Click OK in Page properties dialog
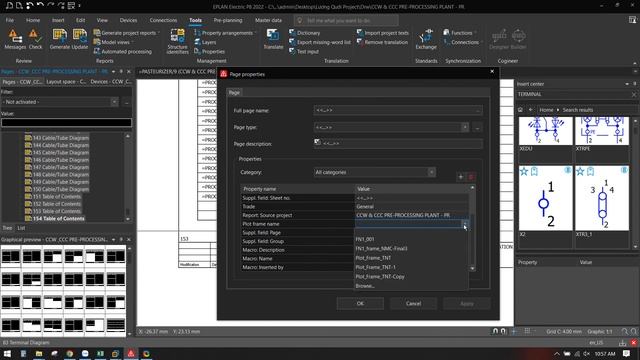 coord(360,304)
